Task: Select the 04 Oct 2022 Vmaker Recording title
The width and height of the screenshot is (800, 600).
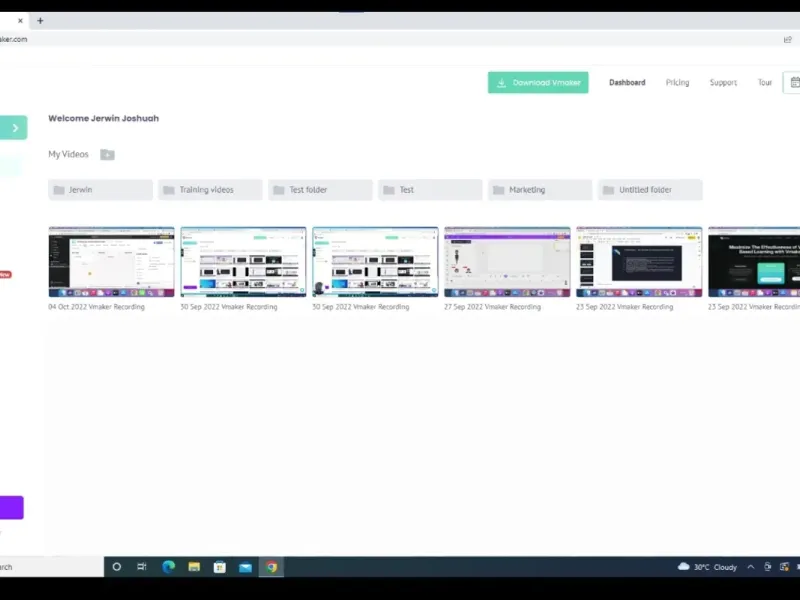Action: 96,307
